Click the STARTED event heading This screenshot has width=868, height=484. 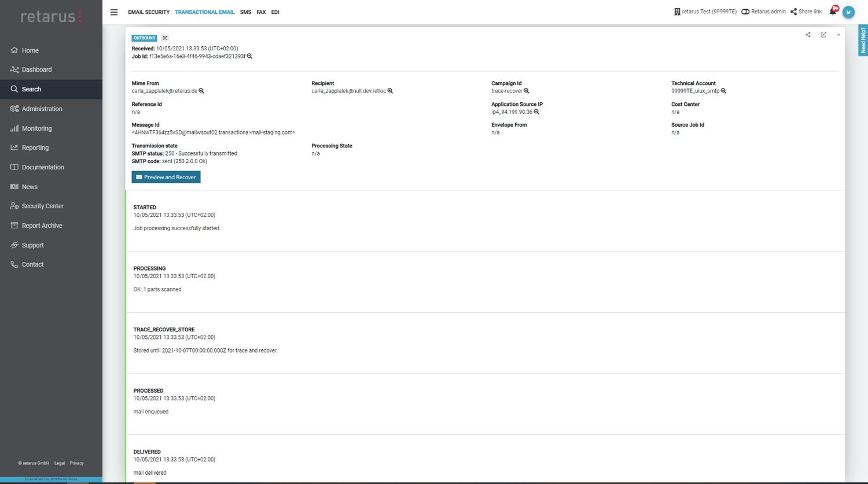tap(145, 207)
